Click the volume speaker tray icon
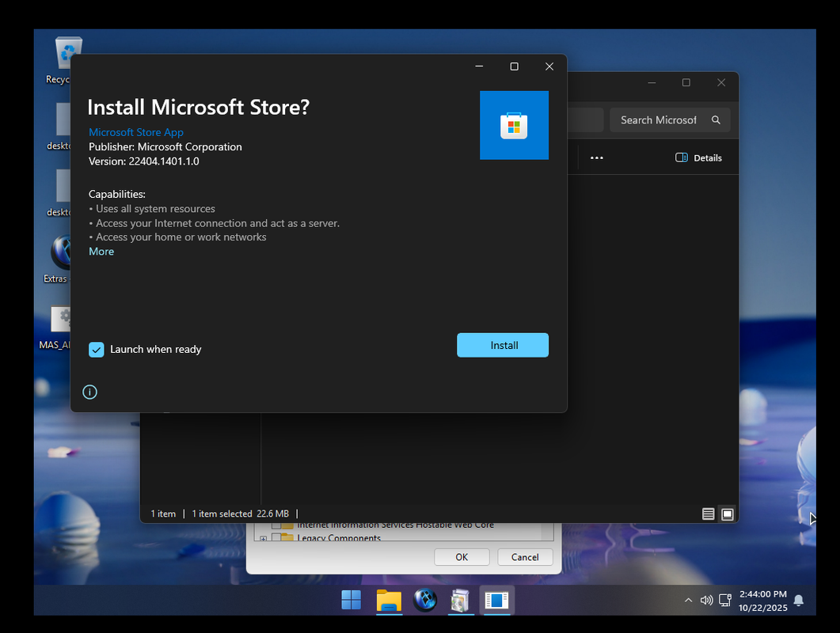Screen dimensions: 840x633 (x=707, y=601)
